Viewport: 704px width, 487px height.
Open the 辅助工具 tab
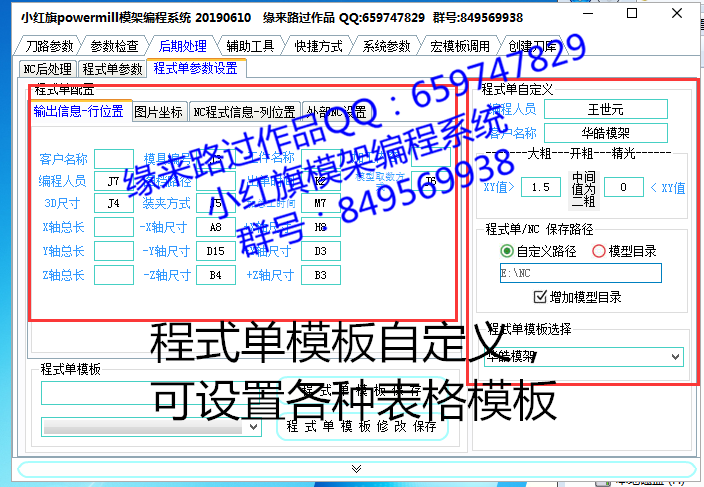251,46
